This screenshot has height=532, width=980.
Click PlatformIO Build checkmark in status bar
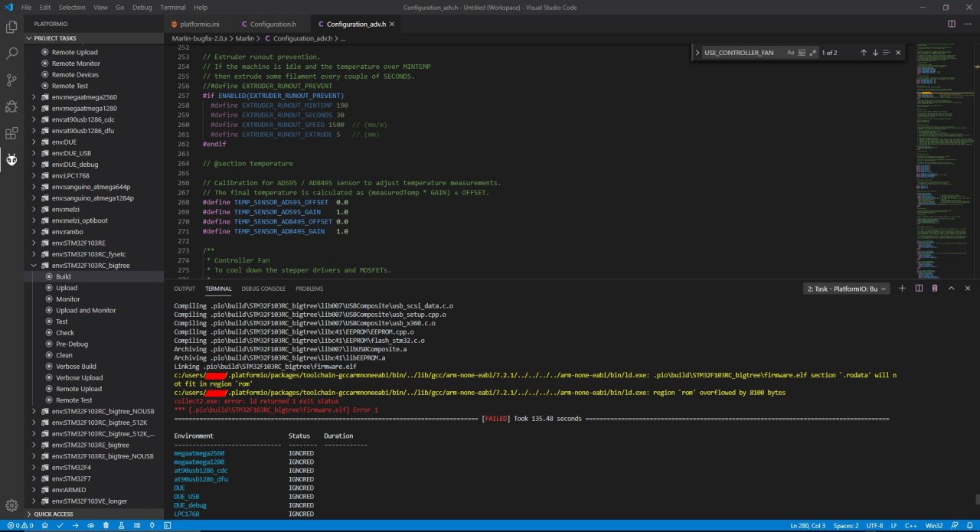60,526
